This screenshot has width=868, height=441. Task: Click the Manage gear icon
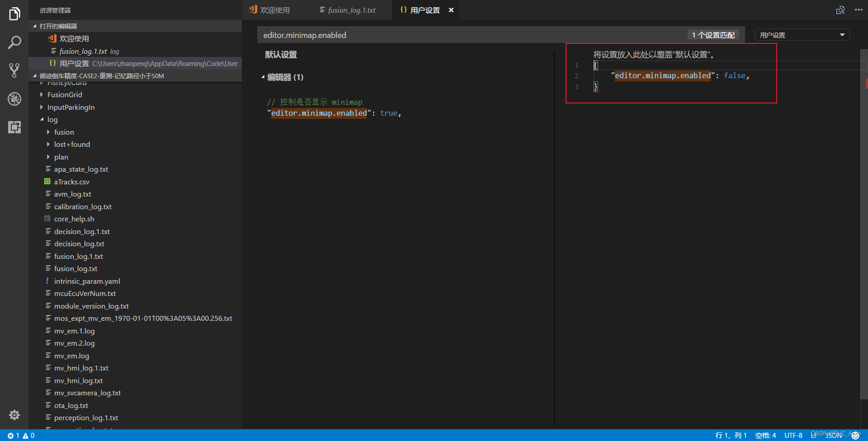(x=14, y=415)
